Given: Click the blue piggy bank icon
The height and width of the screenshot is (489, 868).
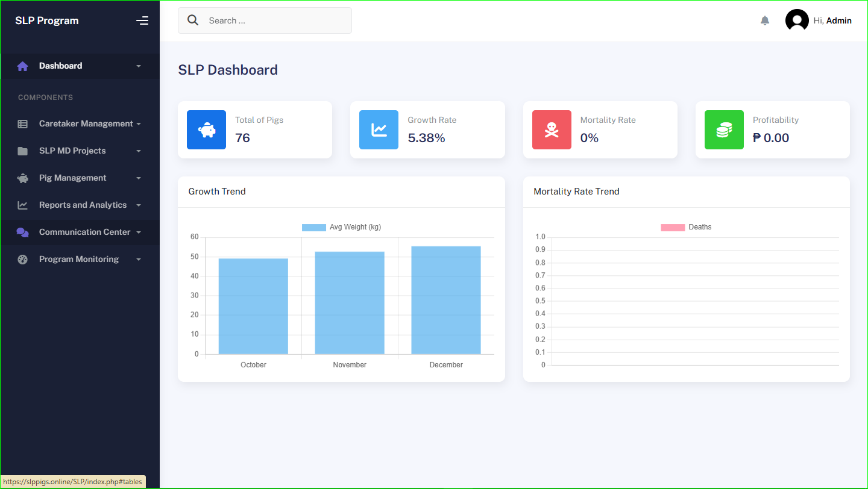Looking at the screenshot, I should tap(206, 129).
